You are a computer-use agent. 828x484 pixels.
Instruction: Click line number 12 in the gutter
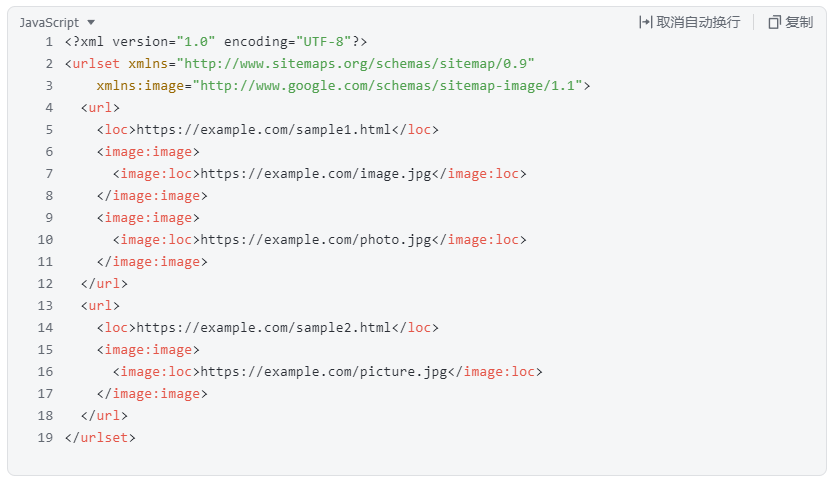45,284
